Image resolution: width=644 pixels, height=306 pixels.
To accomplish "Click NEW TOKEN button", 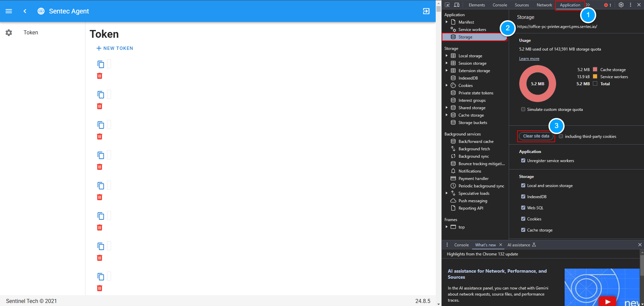I will [115, 48].
